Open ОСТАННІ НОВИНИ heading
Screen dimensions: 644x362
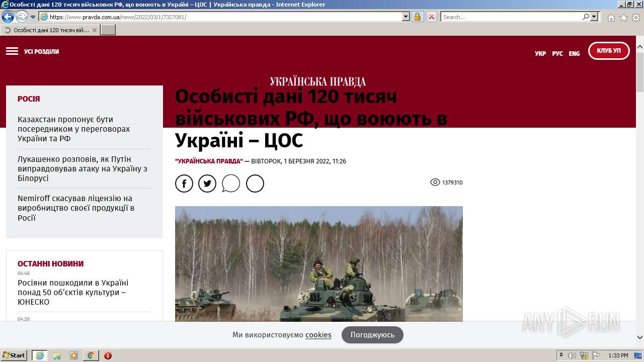coord(50,264)
